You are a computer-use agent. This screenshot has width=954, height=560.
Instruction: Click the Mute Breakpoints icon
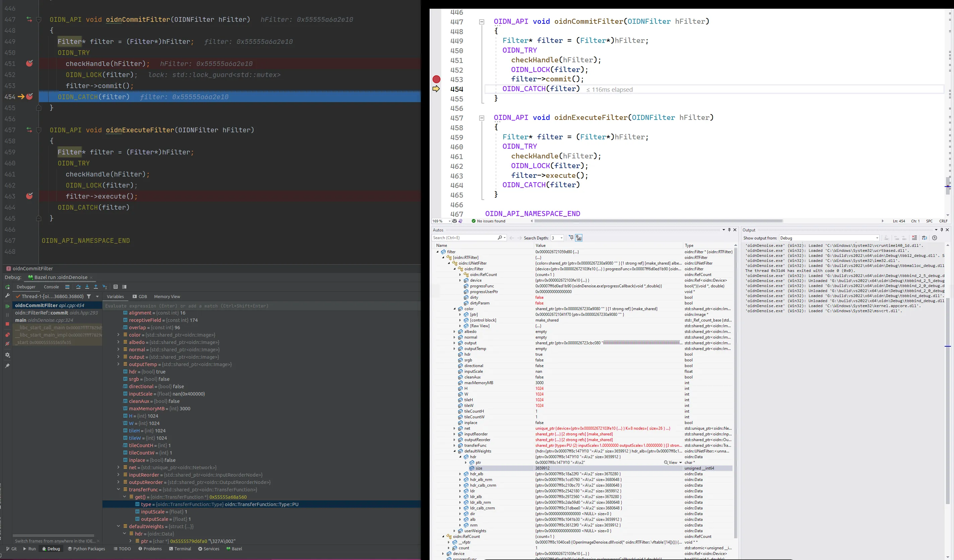7,344
